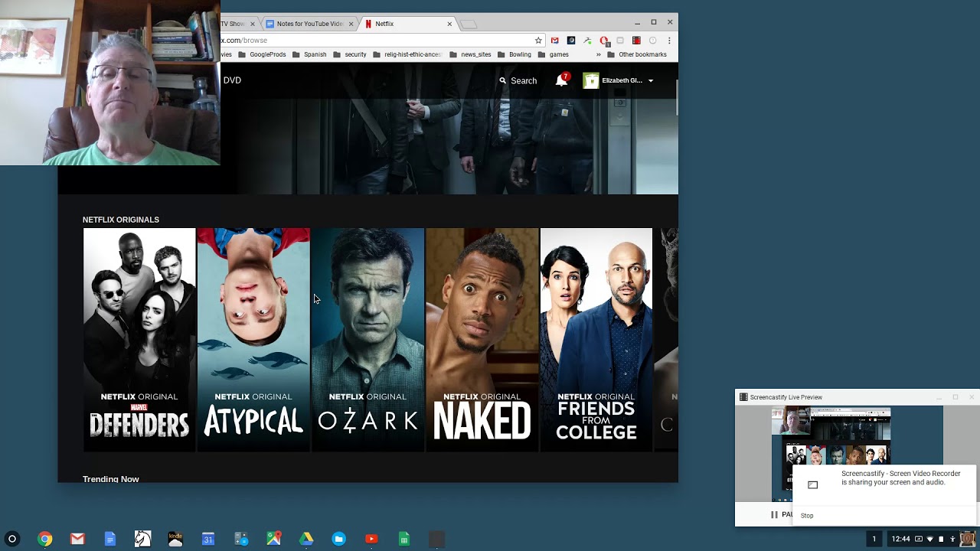Launch Chrome from the shelf
The image size is (980, 551).
(45, 539)
